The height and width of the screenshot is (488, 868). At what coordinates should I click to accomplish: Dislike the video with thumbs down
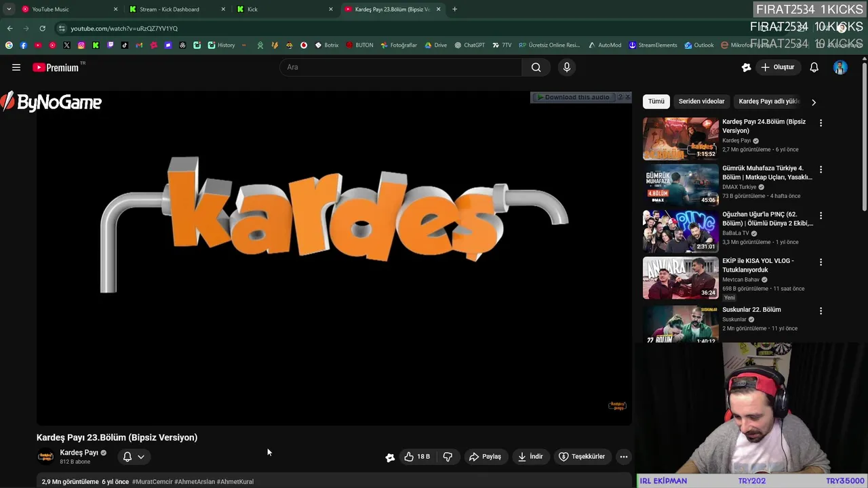[448, 457]
